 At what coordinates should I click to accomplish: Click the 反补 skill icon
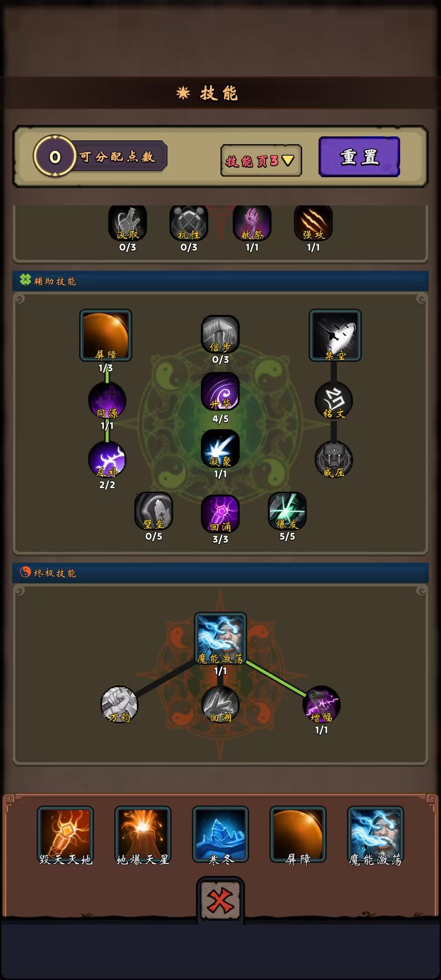(107, 460)
